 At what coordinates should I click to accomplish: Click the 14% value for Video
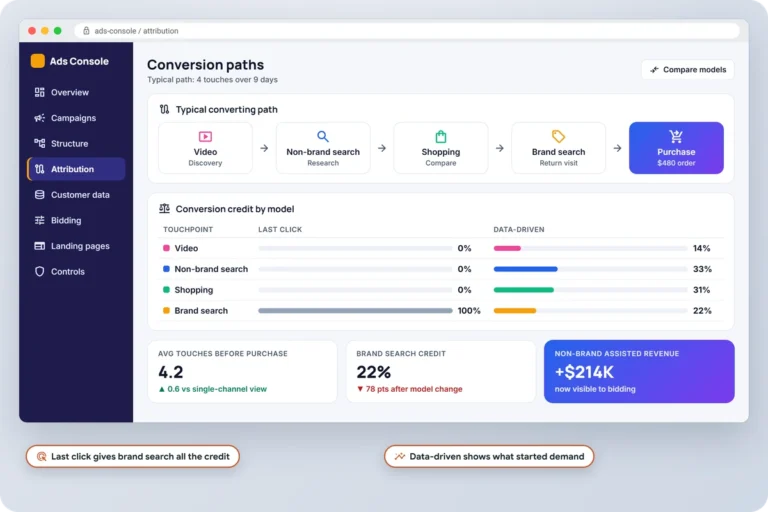[701, 248]
